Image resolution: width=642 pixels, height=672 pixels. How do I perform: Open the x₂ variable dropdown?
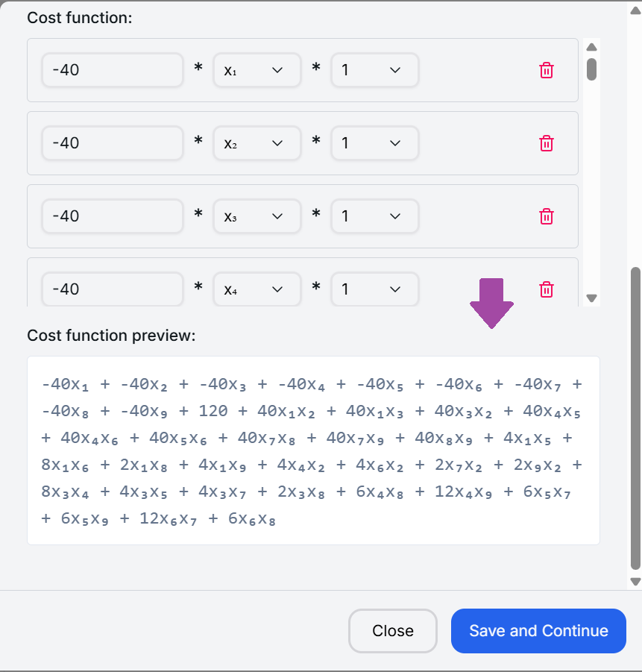click(257, 143)
